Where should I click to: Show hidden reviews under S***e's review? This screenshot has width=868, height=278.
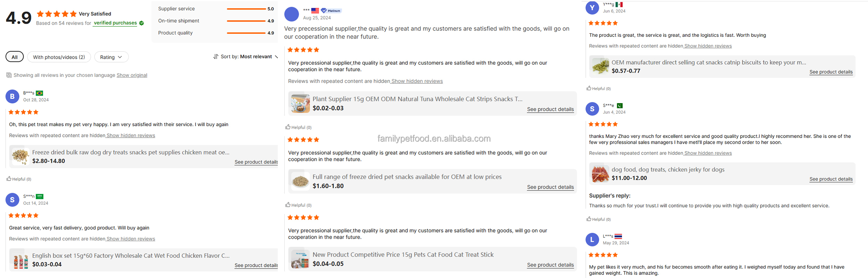[x=708, y=153]
